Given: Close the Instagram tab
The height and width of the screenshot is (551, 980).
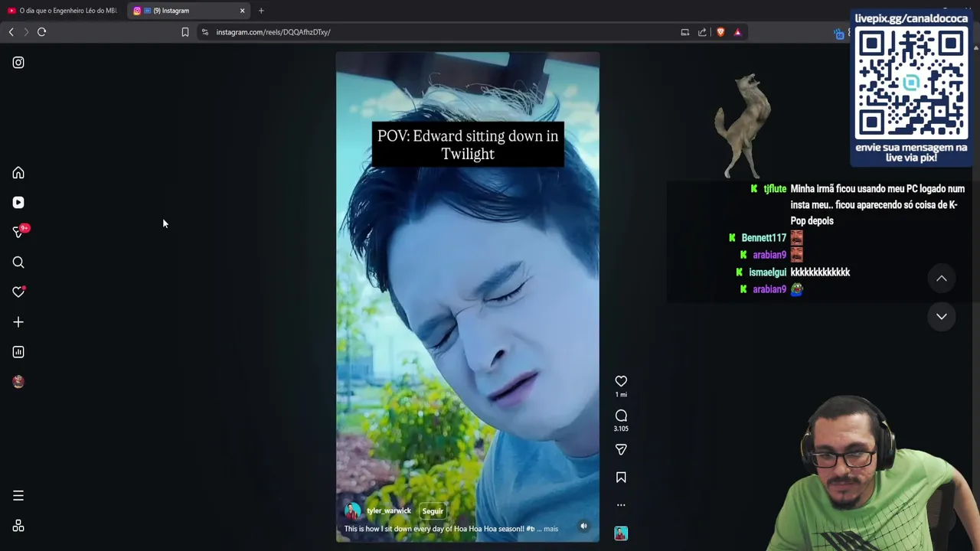Looking at the screenshot, I should [x=243, y=11].
